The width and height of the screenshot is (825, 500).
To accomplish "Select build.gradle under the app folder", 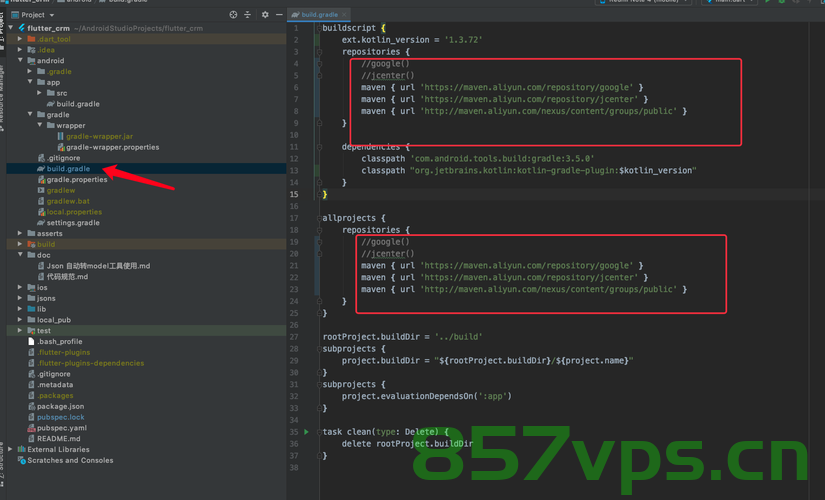I will click(78, 104).
